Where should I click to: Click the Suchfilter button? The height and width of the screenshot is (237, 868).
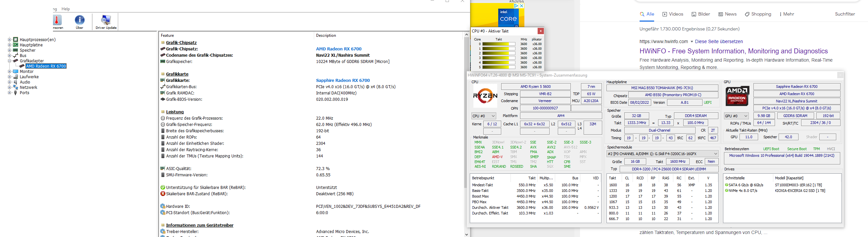coord(845,14)
